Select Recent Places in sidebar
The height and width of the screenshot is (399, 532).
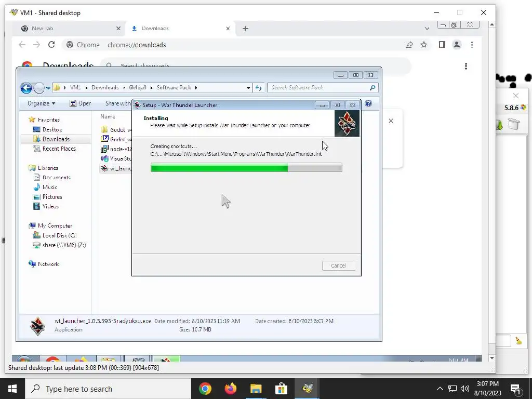pyautogui.click(x=59, y=149)
